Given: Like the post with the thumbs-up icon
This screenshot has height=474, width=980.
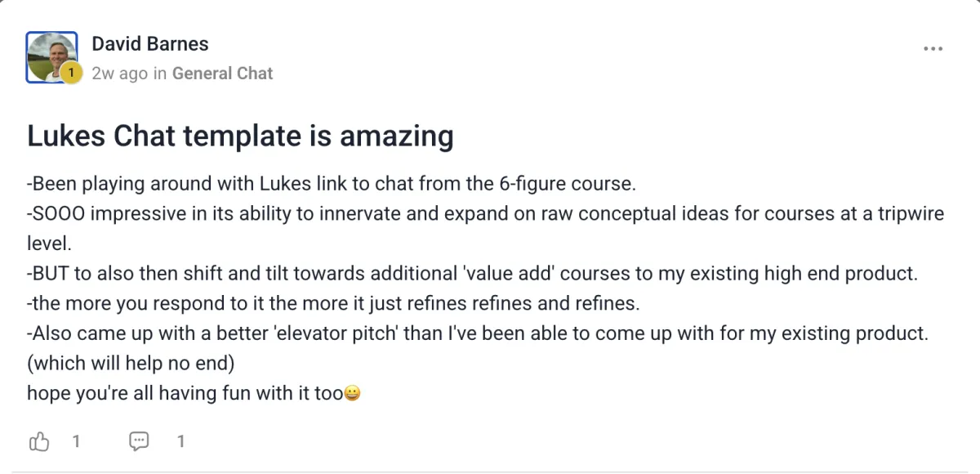Looking at the screenshot, I should click(39, 442).
